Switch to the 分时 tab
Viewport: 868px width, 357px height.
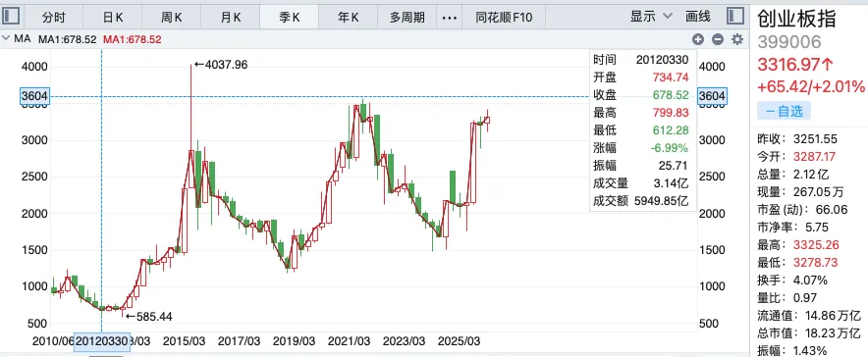[x=54, y=18]
